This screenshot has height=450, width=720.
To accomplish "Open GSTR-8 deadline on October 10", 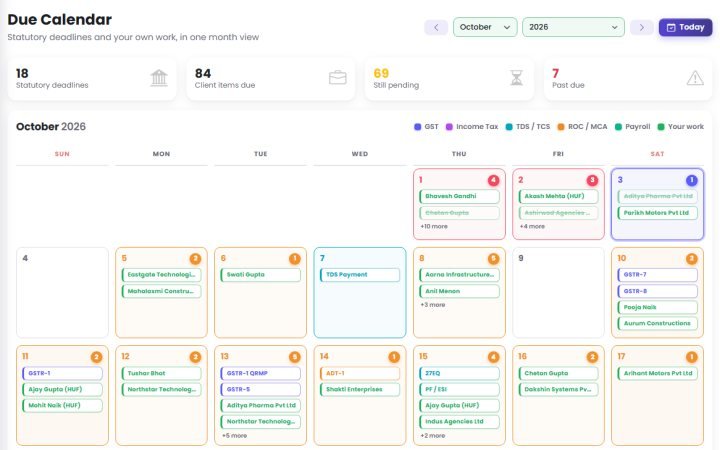I will [658, 291].
